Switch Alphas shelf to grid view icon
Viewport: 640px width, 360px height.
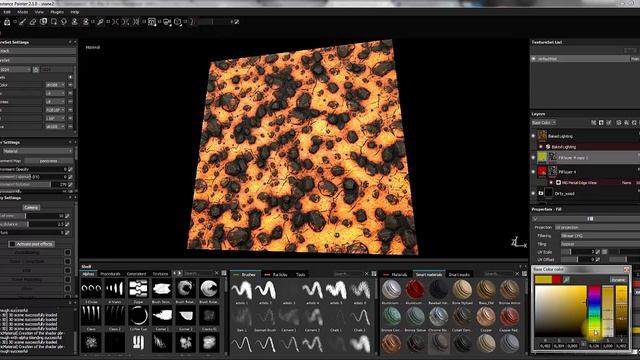(224, 273)
